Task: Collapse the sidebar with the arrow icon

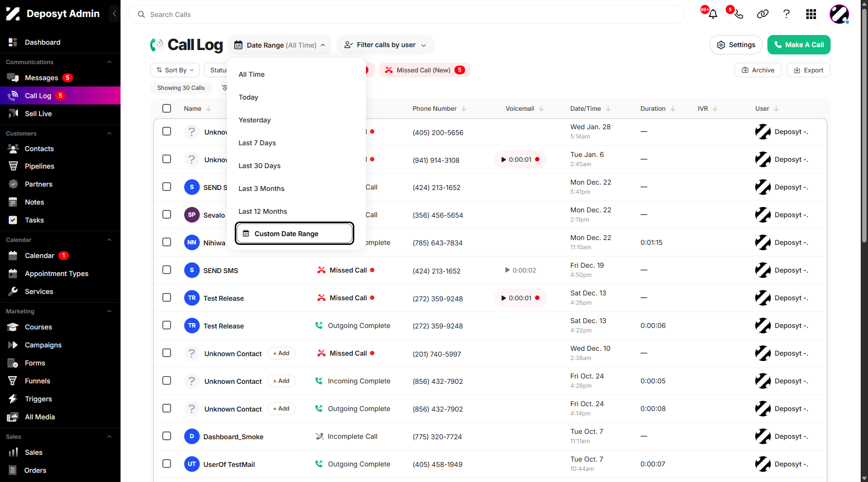Action: 114,14
